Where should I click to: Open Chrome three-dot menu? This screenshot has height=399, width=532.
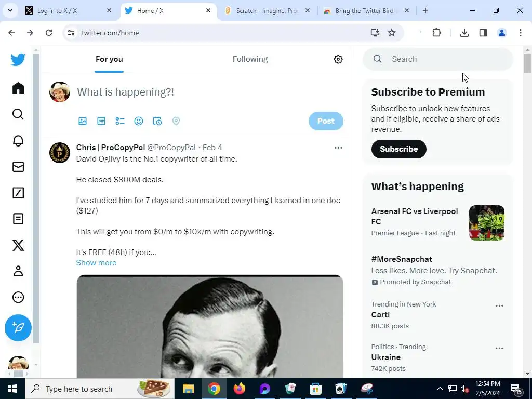(520, 33)
